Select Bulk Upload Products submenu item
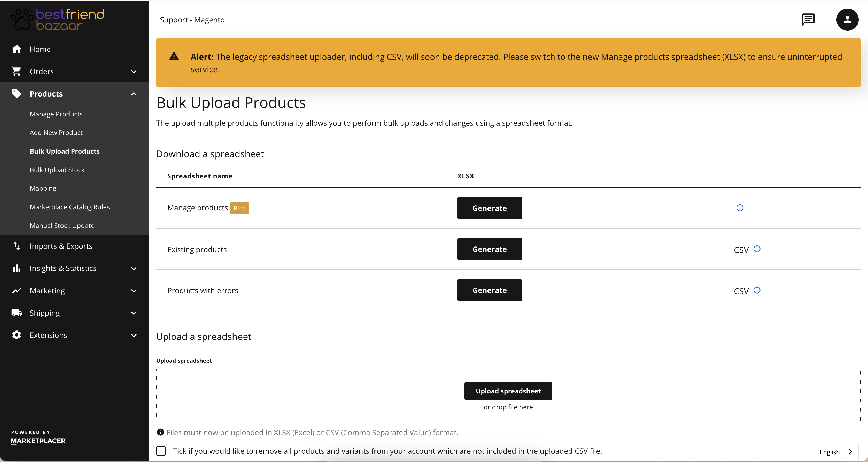Screen dimensions: 868x462 (65, 151)
